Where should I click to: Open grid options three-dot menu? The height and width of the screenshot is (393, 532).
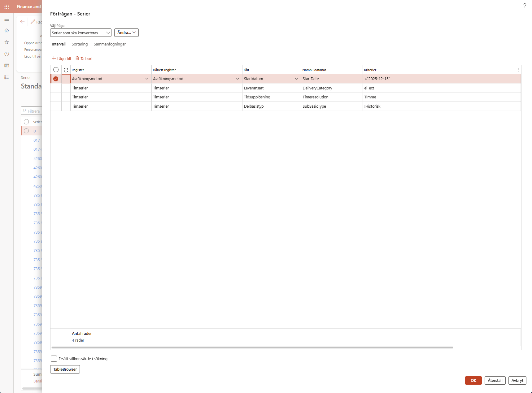tap(518, 70)
